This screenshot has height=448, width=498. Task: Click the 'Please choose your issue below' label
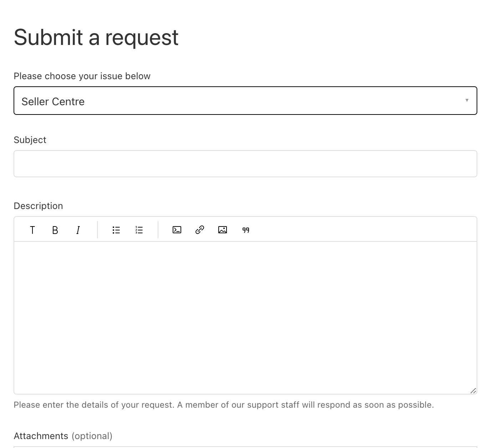pos(82,76)
